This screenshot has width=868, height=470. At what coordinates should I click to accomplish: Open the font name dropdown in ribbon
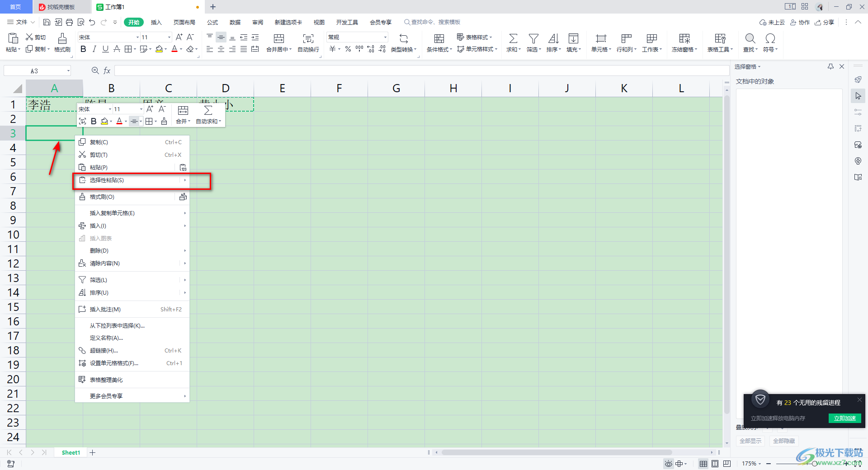click(137, 38)
